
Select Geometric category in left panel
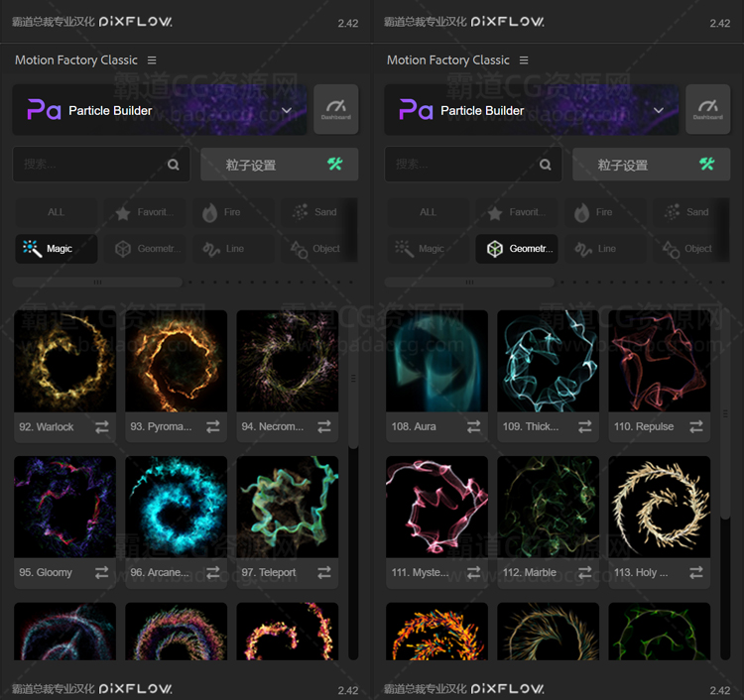145,249
